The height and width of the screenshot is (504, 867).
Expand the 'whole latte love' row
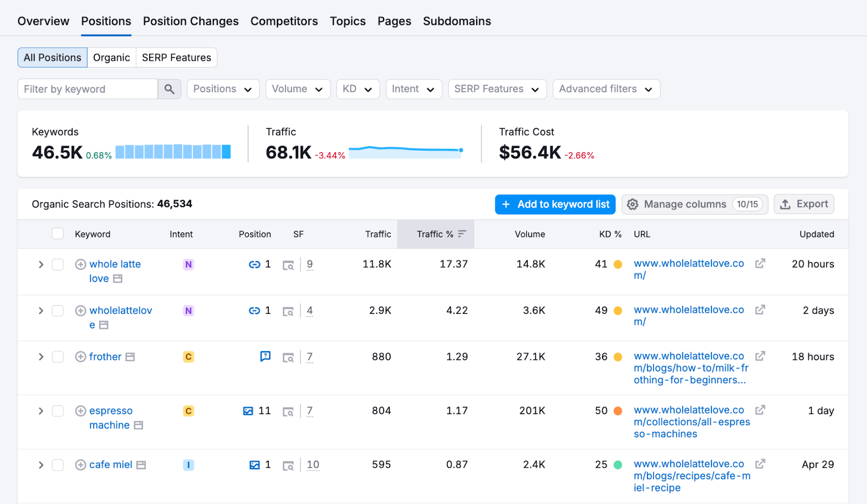41,264
